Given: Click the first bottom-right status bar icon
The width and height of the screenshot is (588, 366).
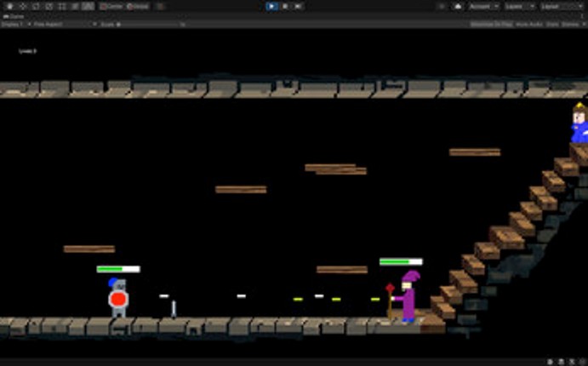Looking at the screenshot, I should pyautogui.click(x=550, y=362).
